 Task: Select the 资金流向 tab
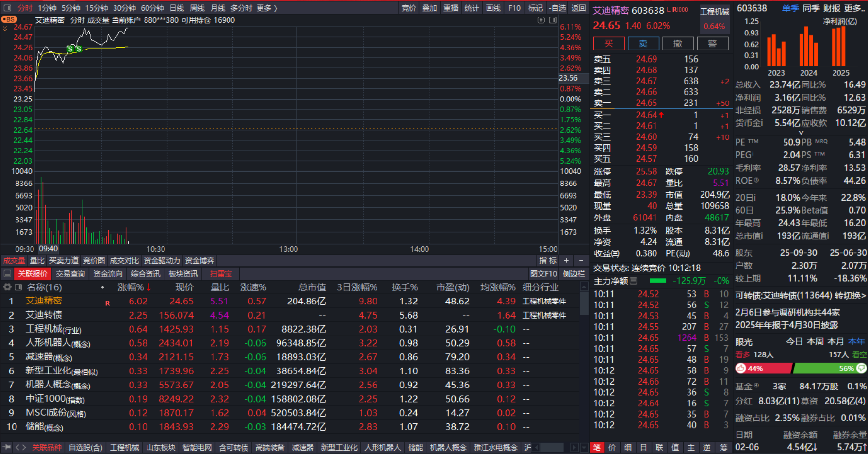108,274
